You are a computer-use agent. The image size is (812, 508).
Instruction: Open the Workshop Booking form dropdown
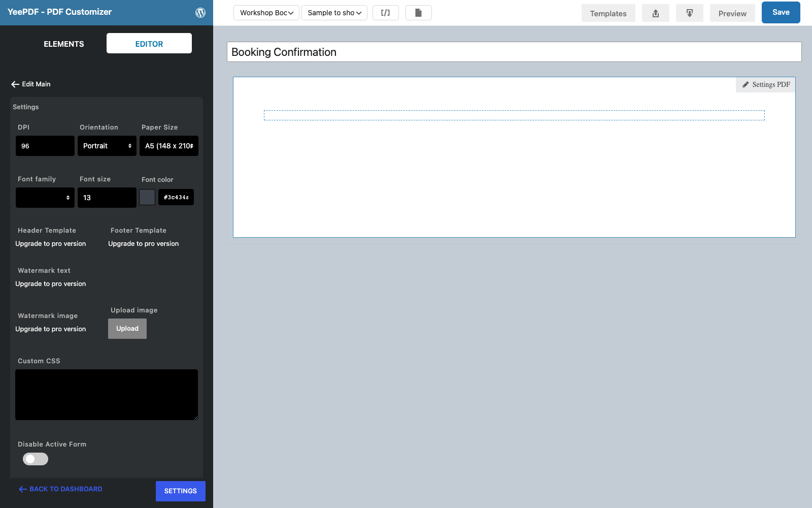click(x=266, y=13)
